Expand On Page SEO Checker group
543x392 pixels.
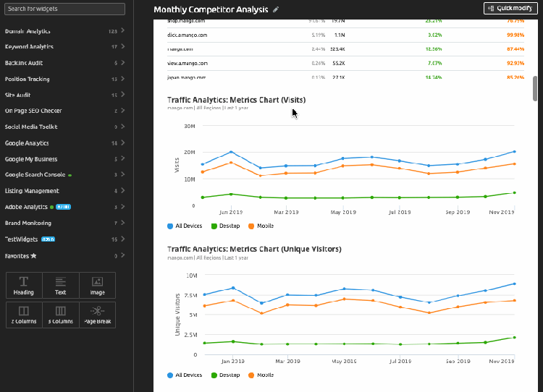coord(64,111)
